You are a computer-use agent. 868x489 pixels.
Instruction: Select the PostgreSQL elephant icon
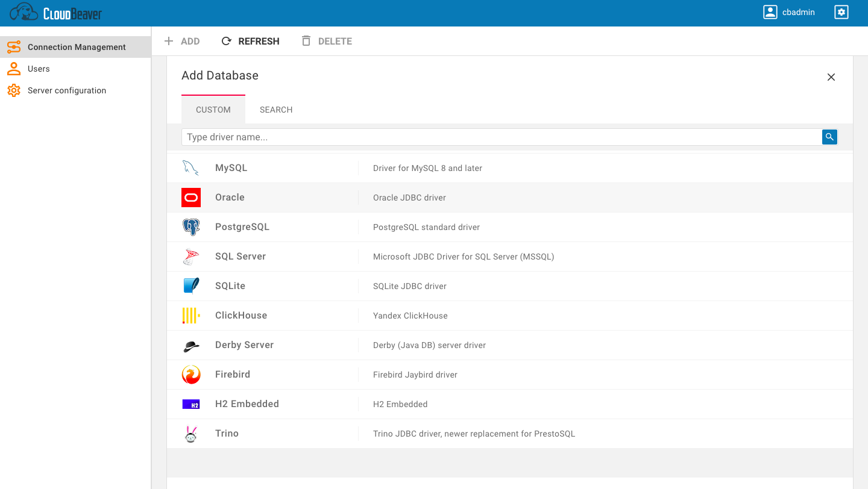click(x=191, y=226)
